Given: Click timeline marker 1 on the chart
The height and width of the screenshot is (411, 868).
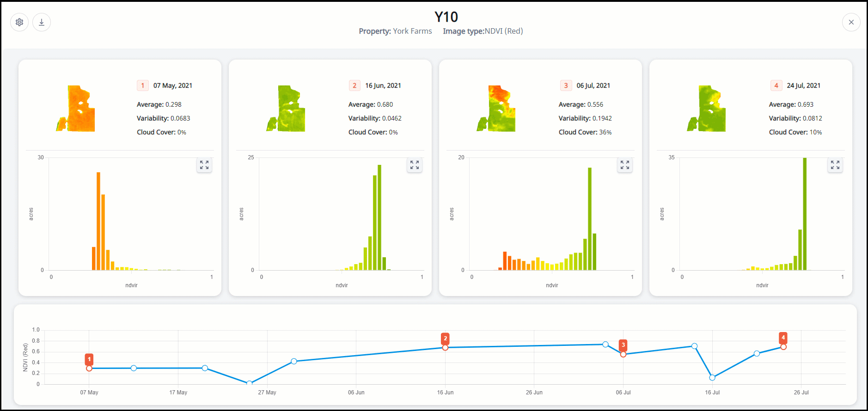Looking at the screenshot, I should click(x=89, y=359).
